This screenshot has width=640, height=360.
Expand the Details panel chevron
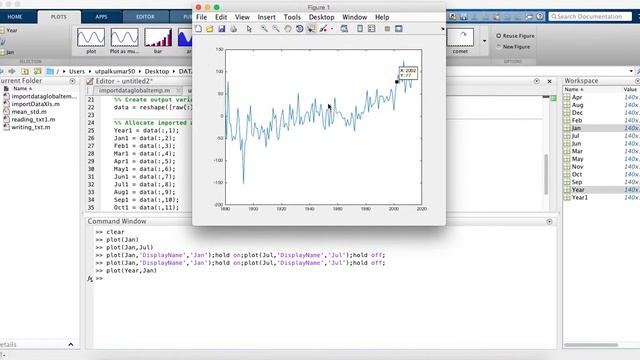(x=71, y=344)
